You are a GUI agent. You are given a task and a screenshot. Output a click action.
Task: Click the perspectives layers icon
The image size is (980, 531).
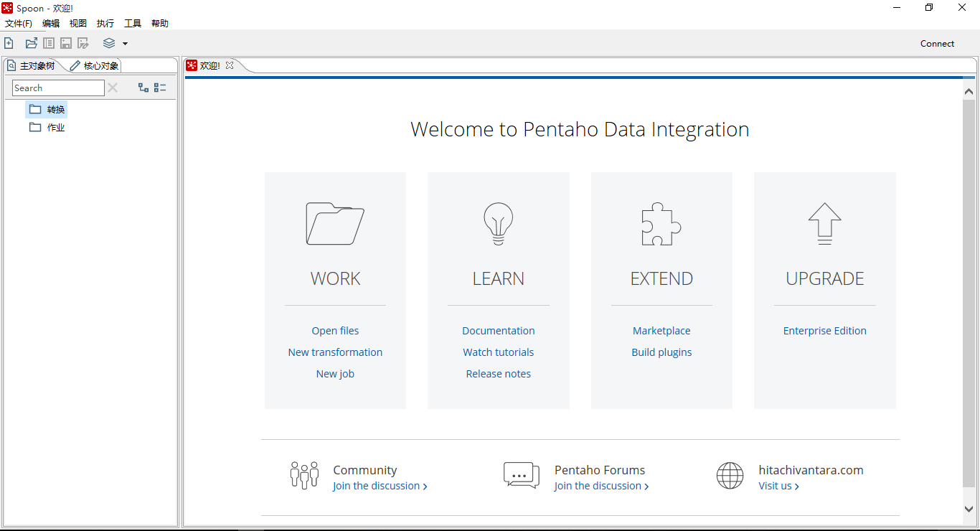click(109, 43)
